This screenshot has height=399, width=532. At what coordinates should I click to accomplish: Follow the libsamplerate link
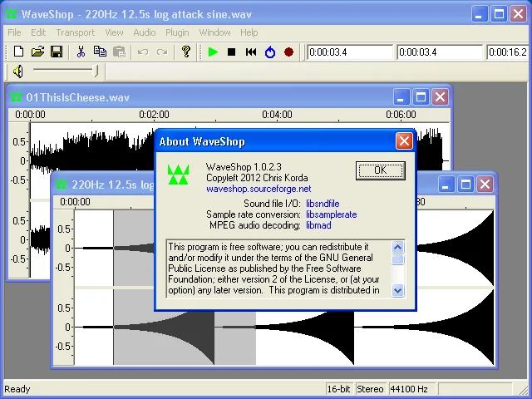(x=331, y=214)
